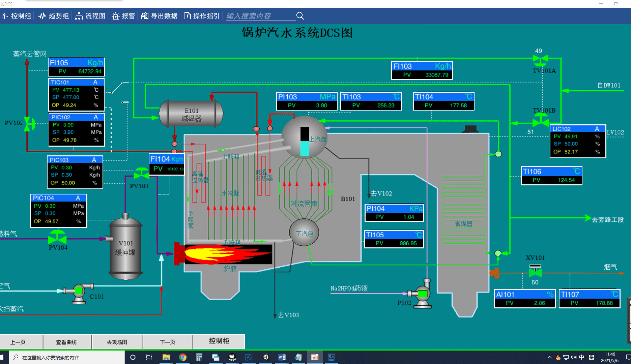
Task: Click TI105 temperature value 996.95
Action: (408, 243)
